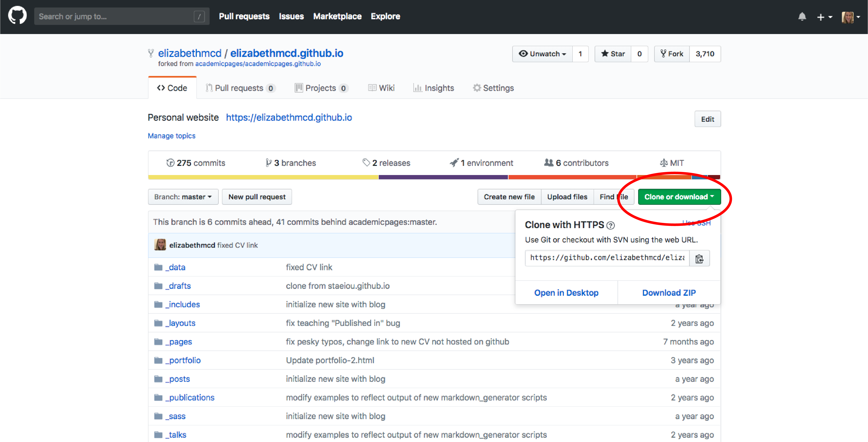Open the academicpages upstream repository link
The height and width of the screenshot is (442, 868).
258,64
